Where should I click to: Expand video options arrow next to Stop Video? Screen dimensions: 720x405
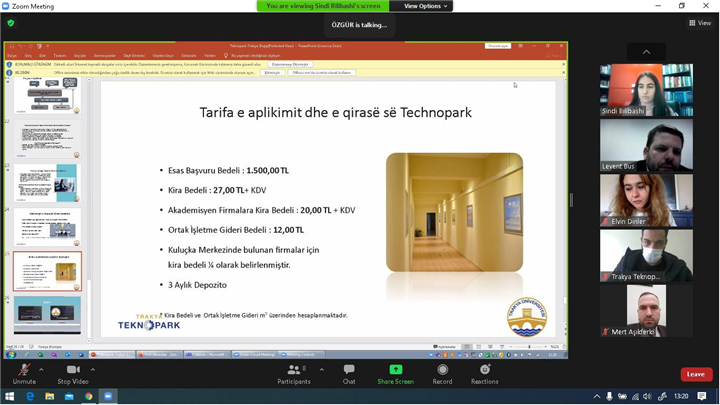tap(93, 369)
